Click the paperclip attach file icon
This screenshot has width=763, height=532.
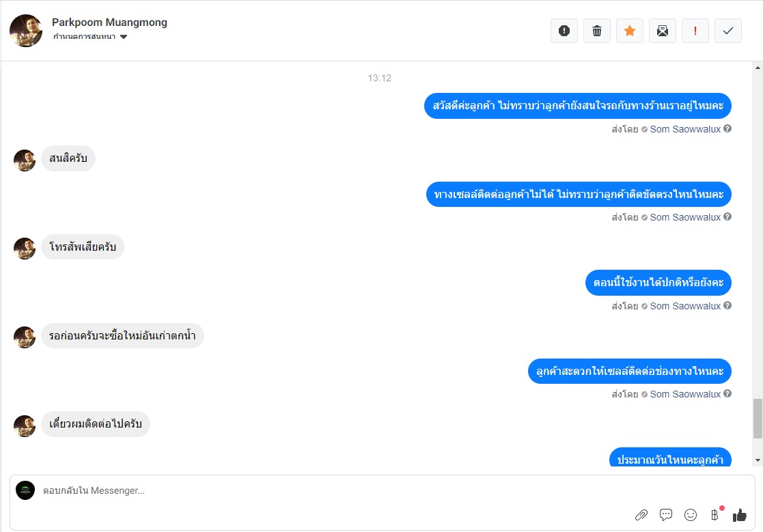pos(641,515)
